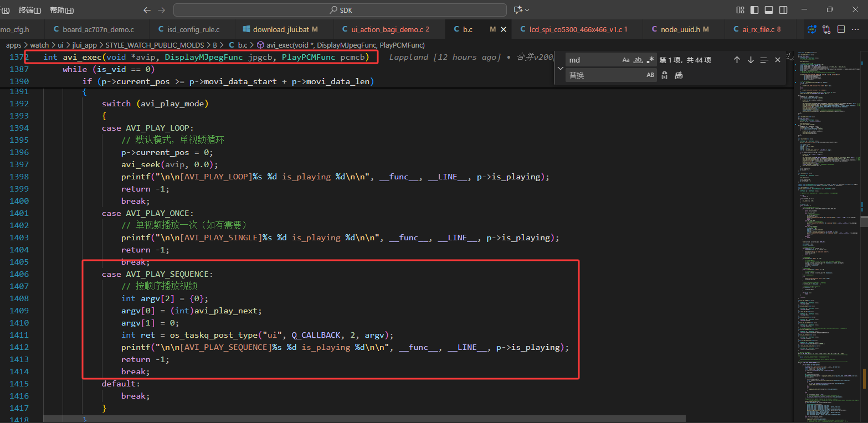868x423 pixels.
Task: Go to next search match
Action: click(x=751, y=60)
